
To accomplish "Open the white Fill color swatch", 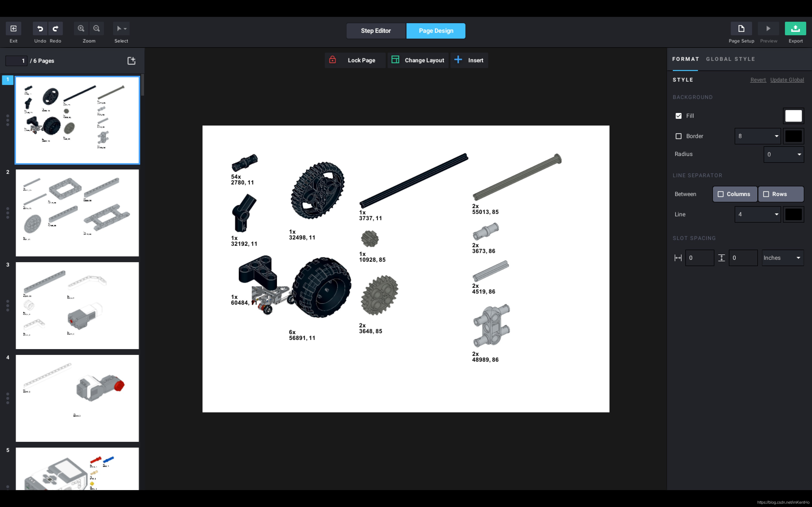I will coord(793,116).
